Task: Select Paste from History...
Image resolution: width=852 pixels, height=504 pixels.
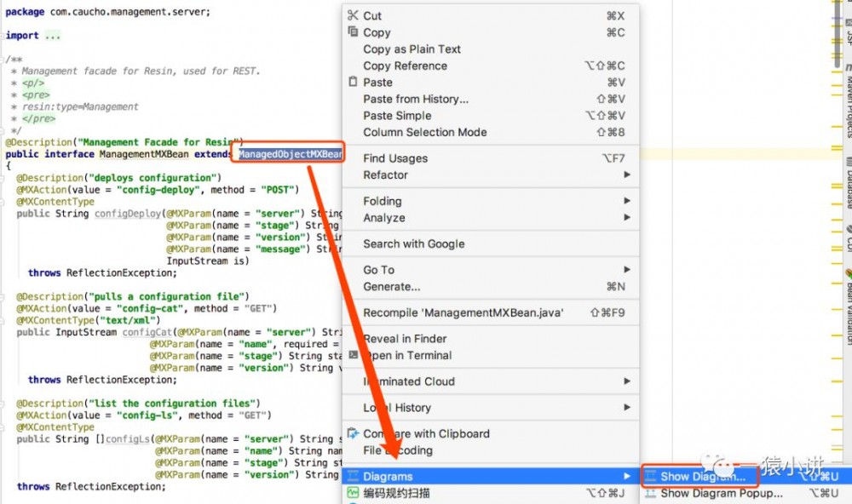Action: pyautogui.click(x=416, y=99)
